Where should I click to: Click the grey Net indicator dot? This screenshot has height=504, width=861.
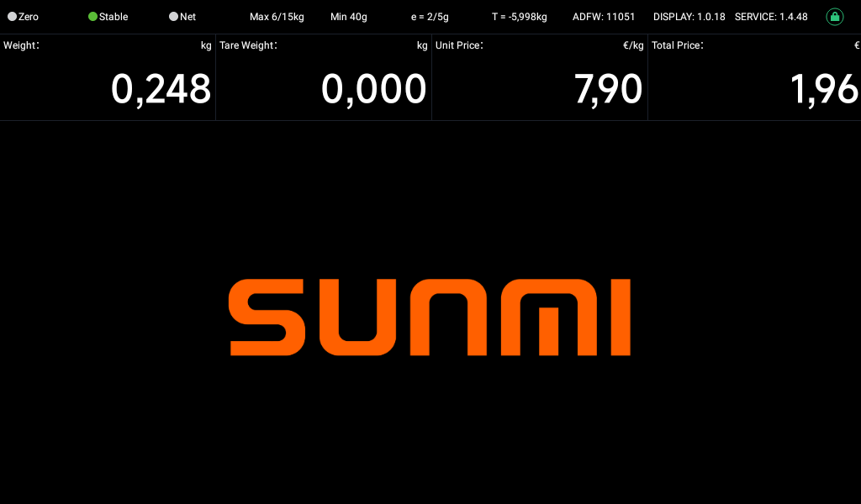click(x=173, y=17)
